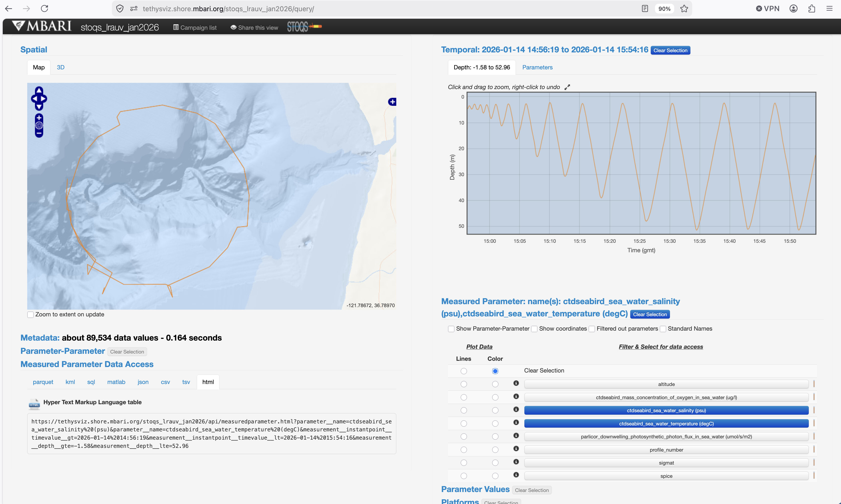Show info for parlicor photon flux parameter

516,435
